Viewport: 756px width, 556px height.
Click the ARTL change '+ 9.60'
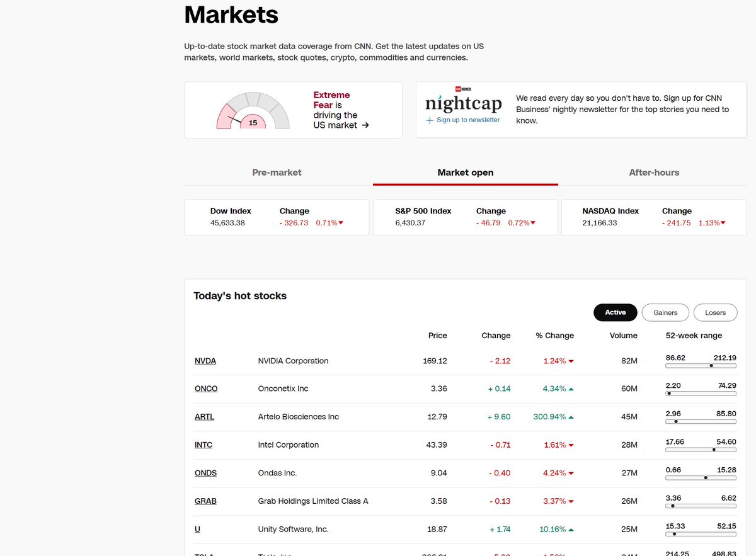point(500,417)
